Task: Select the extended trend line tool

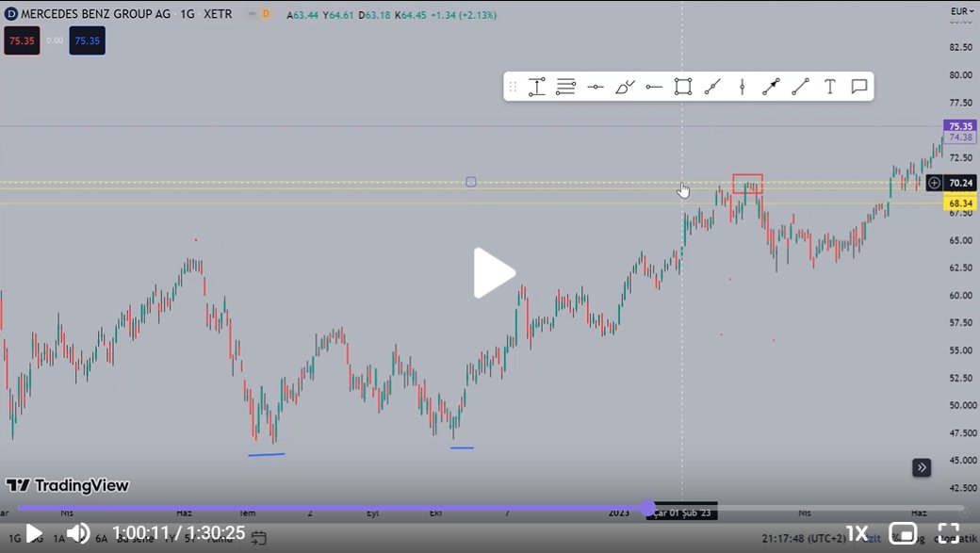Action: coord(712,87)
